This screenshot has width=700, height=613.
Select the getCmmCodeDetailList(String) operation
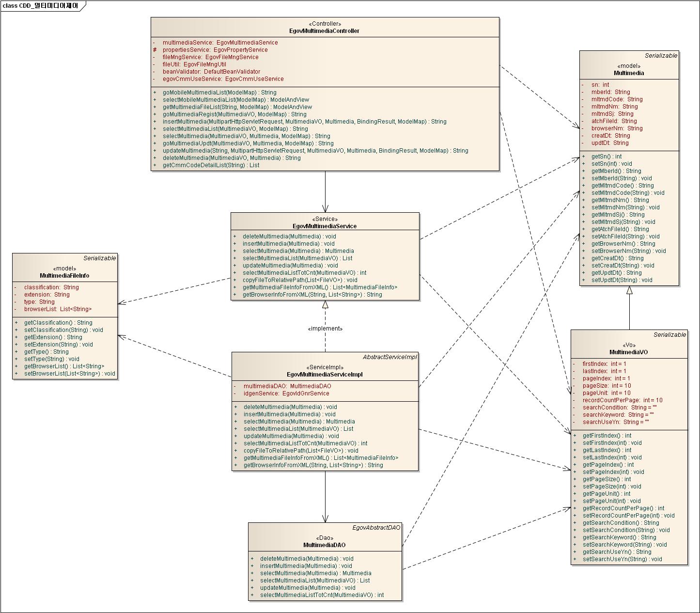point(211,165)
